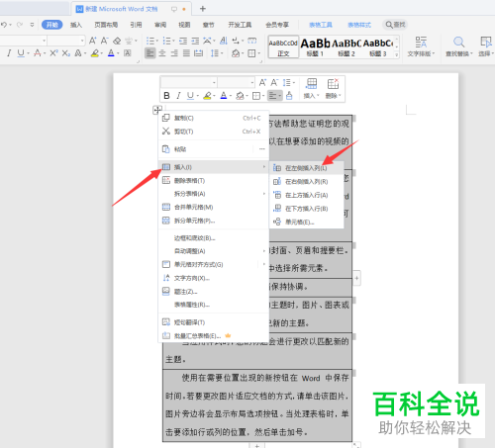Click mini toolbar Shading bucket icon

click(x=240, y=96)
